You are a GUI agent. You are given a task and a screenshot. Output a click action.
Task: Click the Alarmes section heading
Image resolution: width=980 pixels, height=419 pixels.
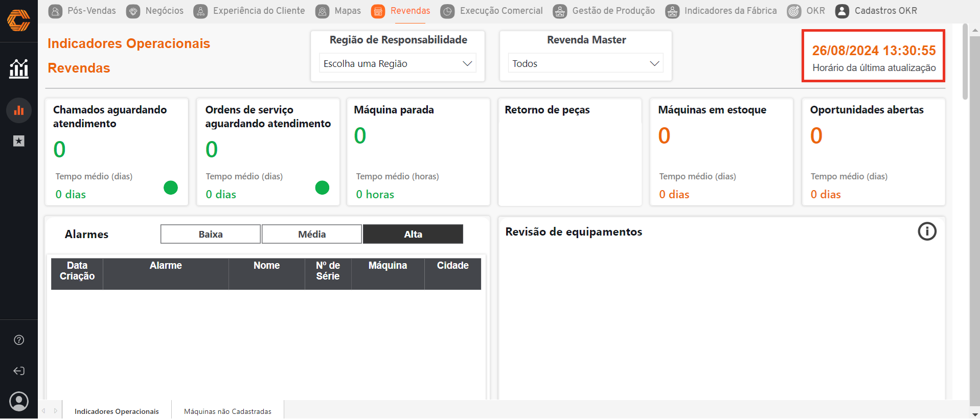[86, 235]
